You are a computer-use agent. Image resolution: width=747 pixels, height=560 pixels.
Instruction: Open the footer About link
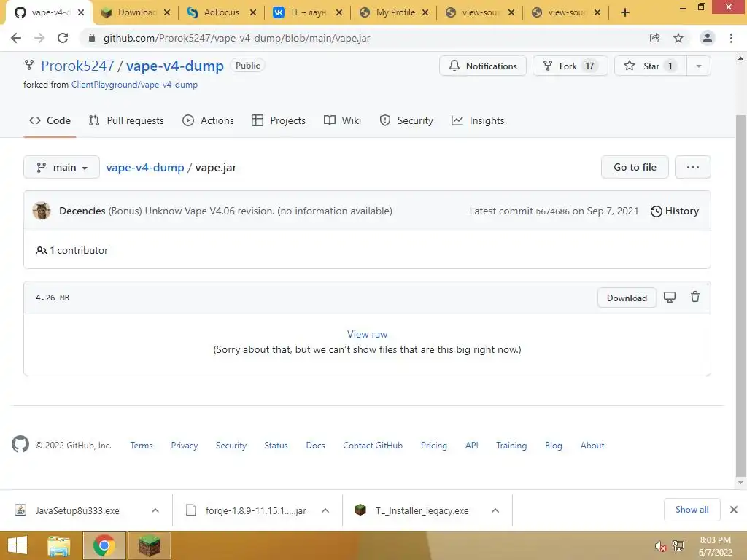pos(592,446)
